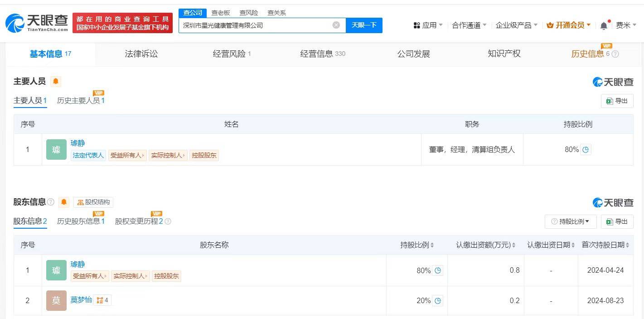The width and height of the screenshot is (644, 319).
Task: Click the orange alert bell beside 股东信息
Action: 64,202
